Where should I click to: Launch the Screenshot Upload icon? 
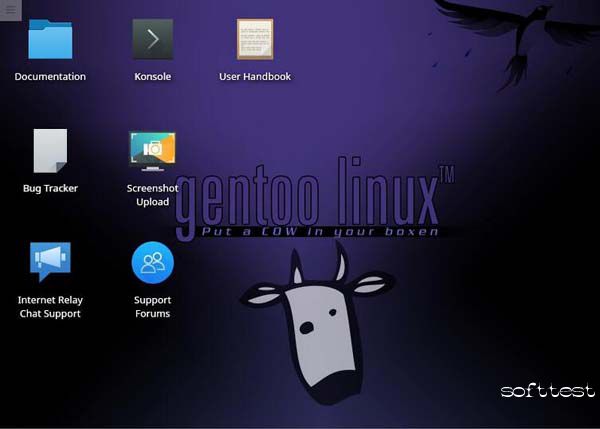pyautogui.click(x=153, y=151)
